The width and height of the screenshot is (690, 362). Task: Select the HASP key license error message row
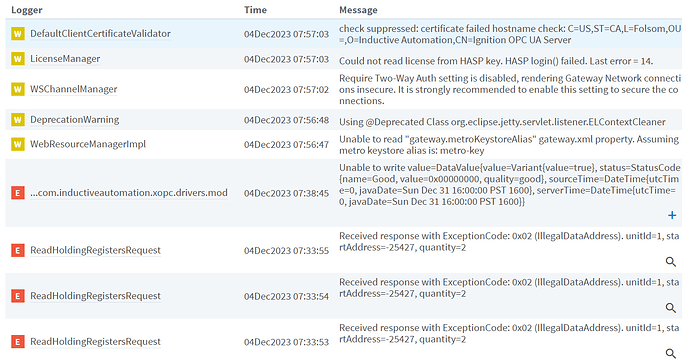point(344,59)
